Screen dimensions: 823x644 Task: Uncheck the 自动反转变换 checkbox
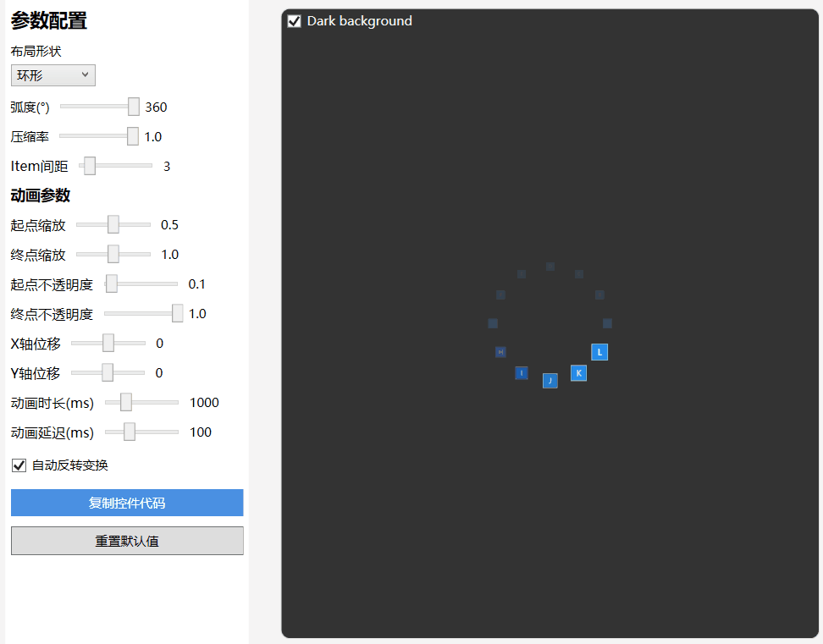coord(19,465)
